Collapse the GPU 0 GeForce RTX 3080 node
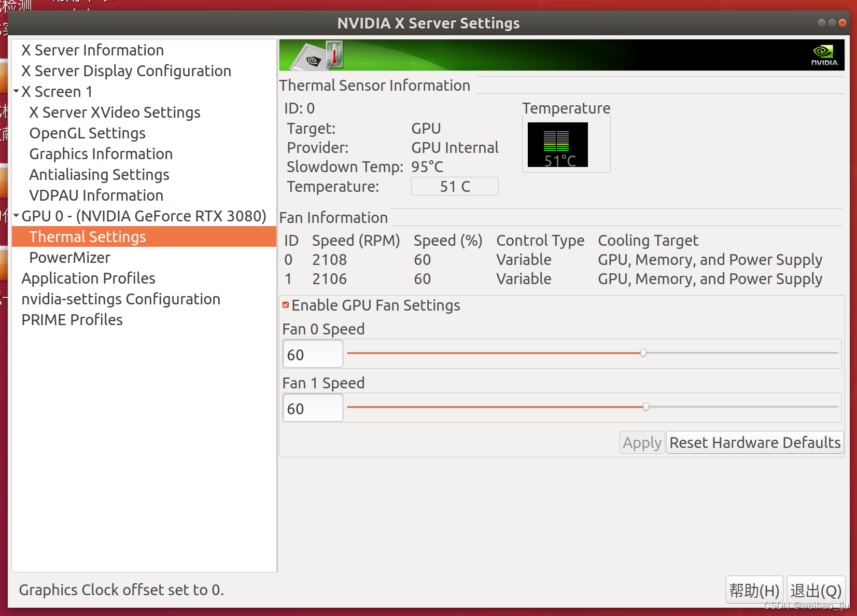 [16, 215]
